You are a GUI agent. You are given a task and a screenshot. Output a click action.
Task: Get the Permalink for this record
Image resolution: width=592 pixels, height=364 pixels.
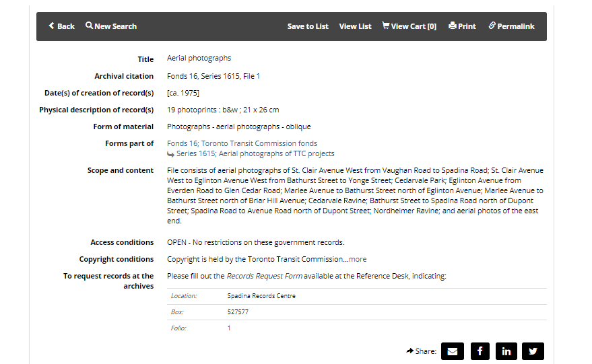click(x=512, y=26)
